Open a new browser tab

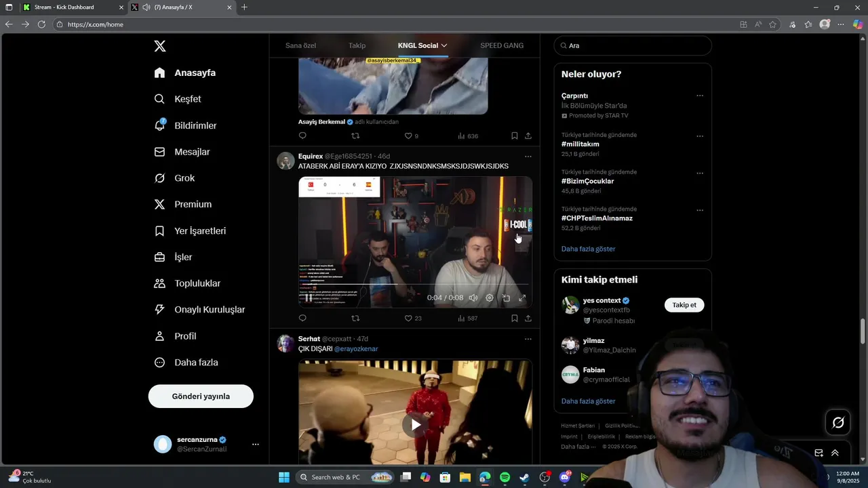244,7
